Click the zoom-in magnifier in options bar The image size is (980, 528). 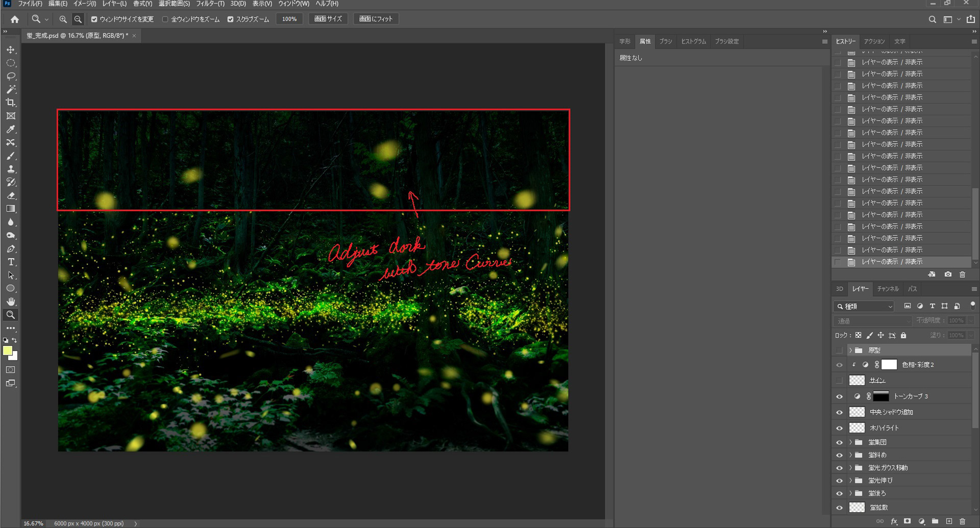pyautogui.click(x=63, y=19)
